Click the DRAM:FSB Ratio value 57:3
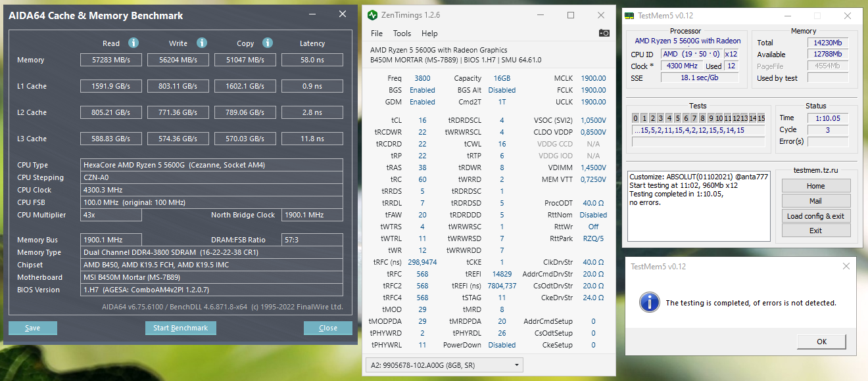868x381 pixels. tap(312, 240)
